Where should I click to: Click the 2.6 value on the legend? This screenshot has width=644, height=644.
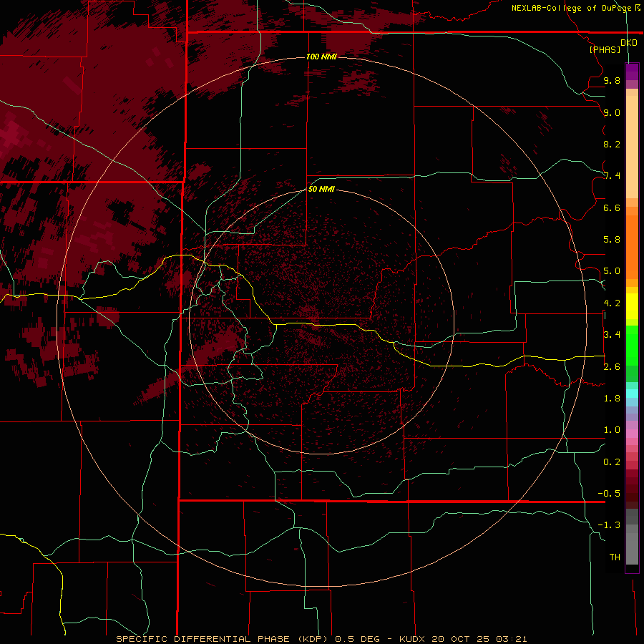pos(612,367)
